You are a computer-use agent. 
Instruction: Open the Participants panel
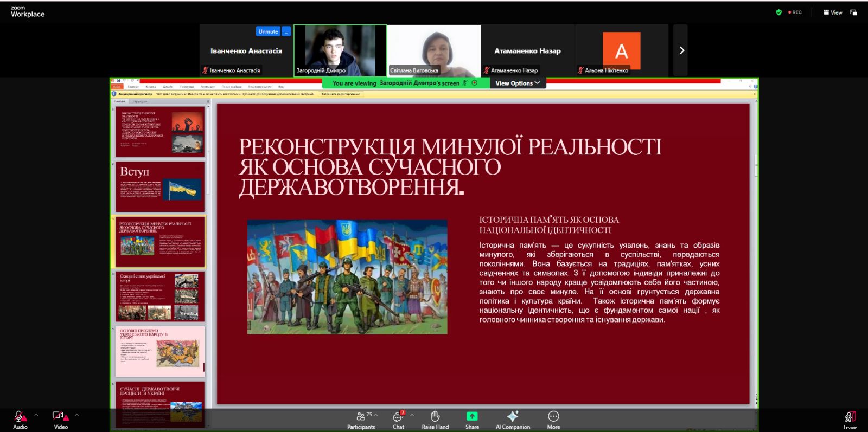[361, 420]
